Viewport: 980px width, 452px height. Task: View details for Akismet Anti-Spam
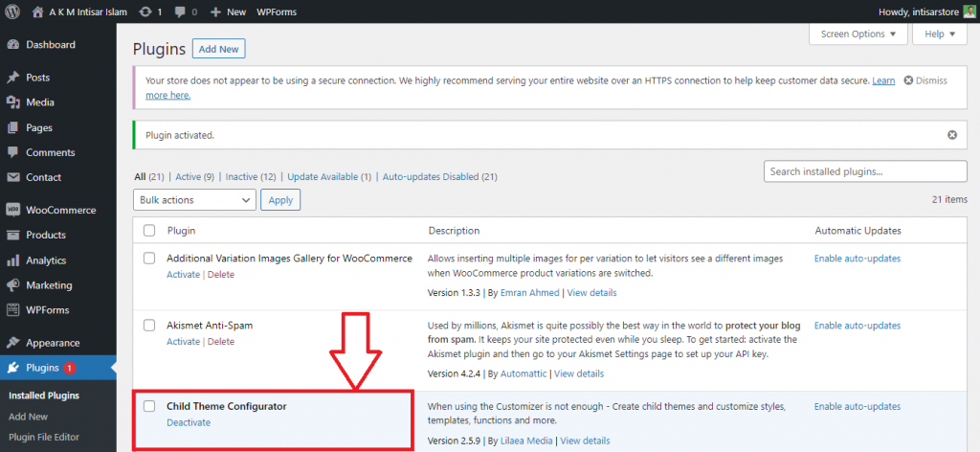pos(579,373)
